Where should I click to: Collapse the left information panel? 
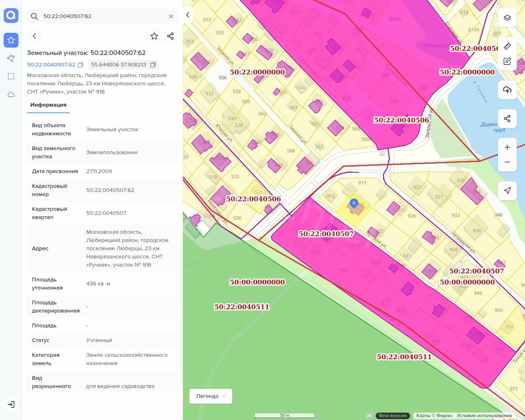pyautogui.click(x=187, y=15)
